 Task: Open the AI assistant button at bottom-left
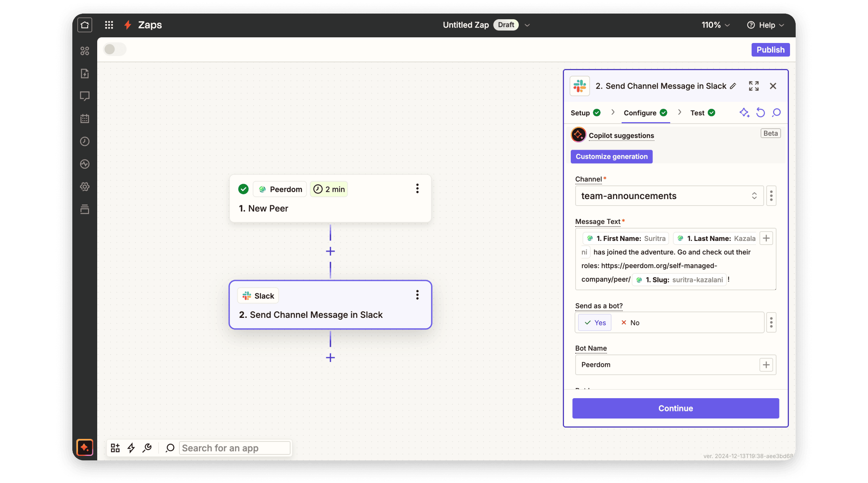85,448
